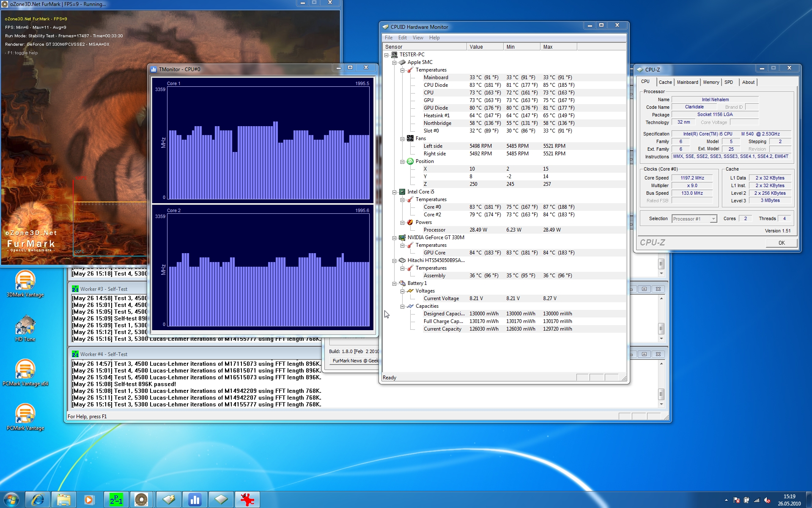Click the Windows Start orb
This screenshot has height=508, width=812.
[x=11, y=500]
